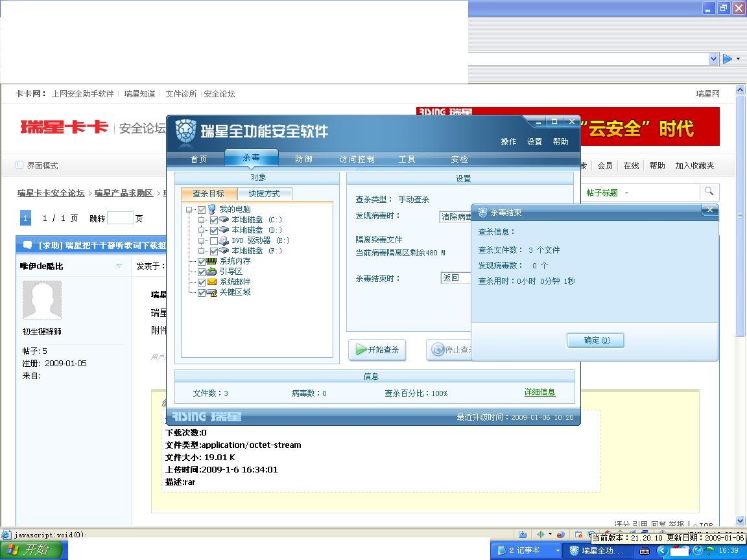Click the 确定(O) button in scan finished dialog
Image resolution: width=747 pixels, height=560 pixels.
coord(595,340)
